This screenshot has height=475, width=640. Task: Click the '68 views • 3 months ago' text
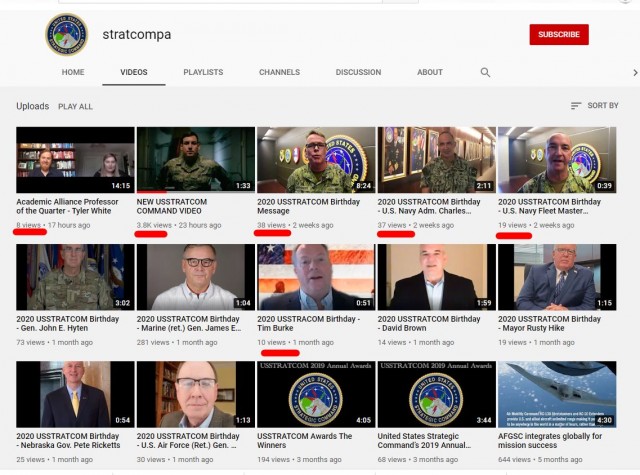[x=418, y=459]
